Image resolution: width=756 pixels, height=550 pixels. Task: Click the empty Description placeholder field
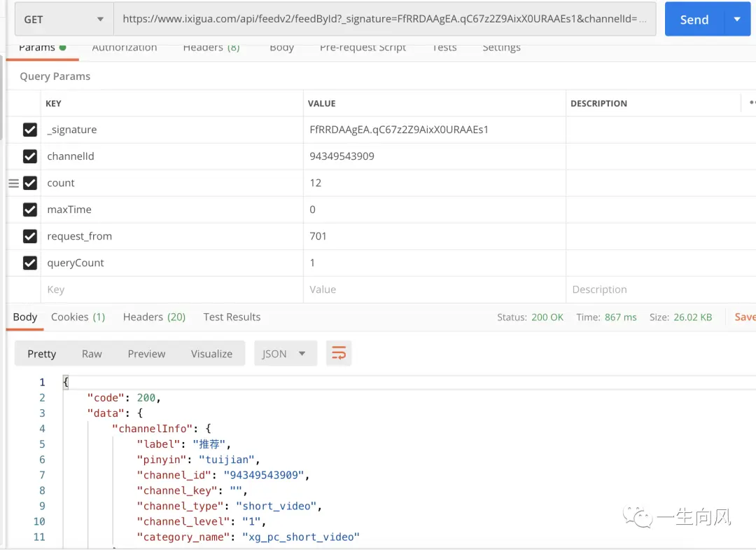pos(661,289)
